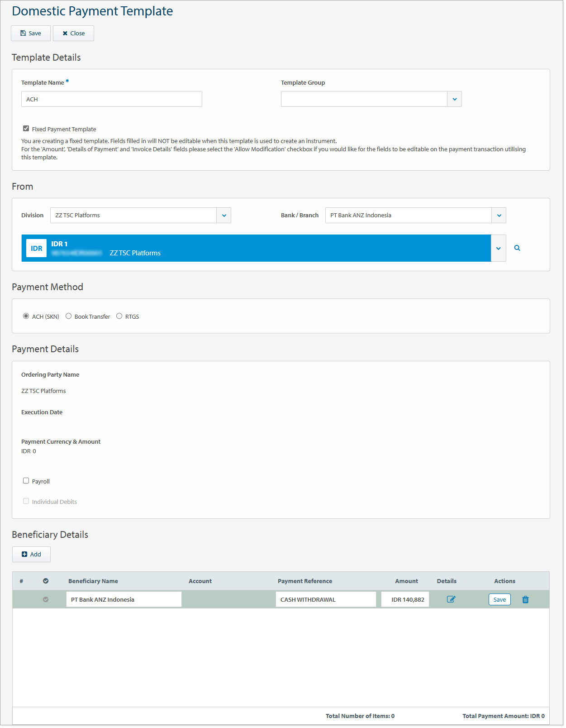This screenshot has height=728, width=566.
Task: Select the Book Transfer payment method
Action: tap(69, 316)
